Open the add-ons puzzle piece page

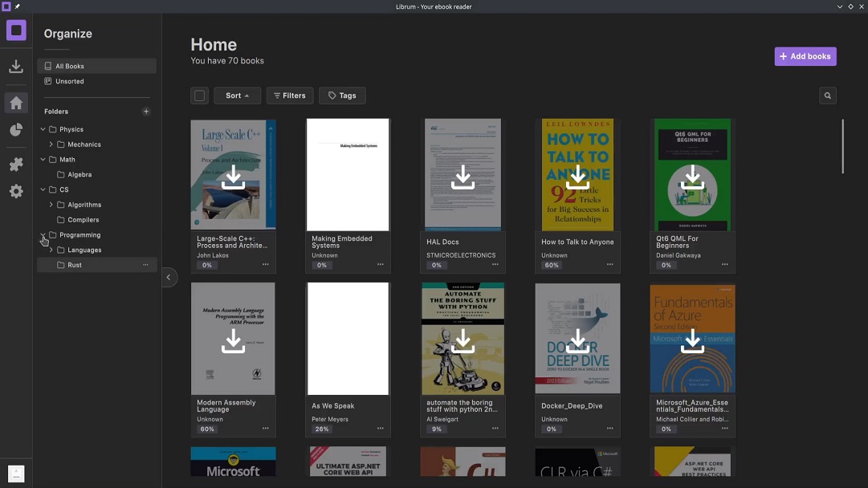[16, 164]
